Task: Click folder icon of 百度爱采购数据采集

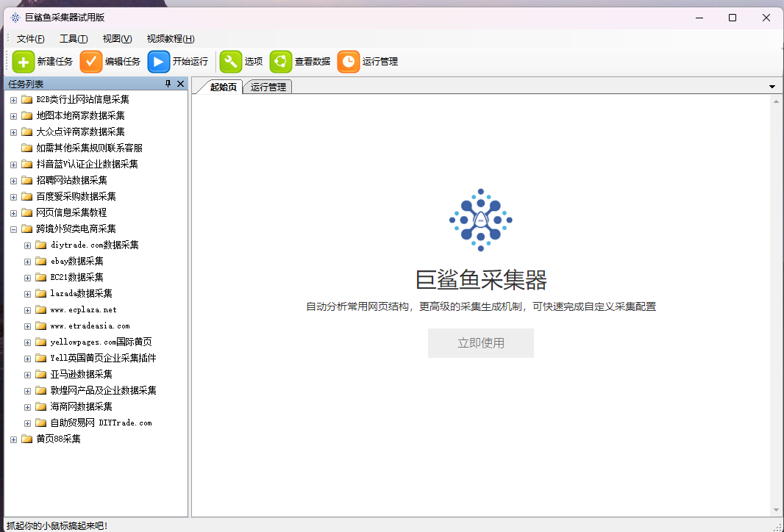Action: 27,196
